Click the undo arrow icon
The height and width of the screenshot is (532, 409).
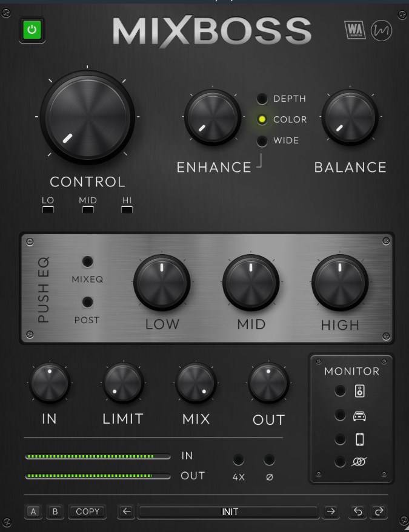(357, 511)
